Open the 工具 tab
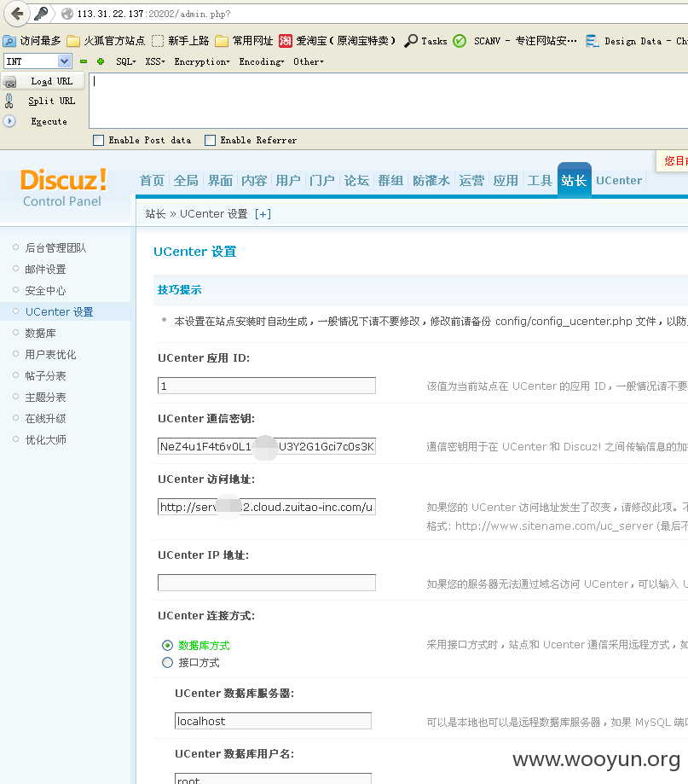Viewport: 688px width, 784px height. (540, 181)
